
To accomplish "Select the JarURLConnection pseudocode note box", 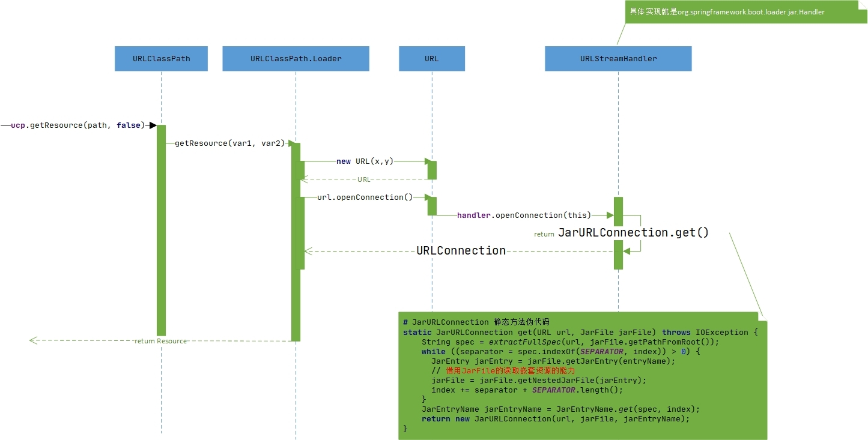I will click(583, 376).
